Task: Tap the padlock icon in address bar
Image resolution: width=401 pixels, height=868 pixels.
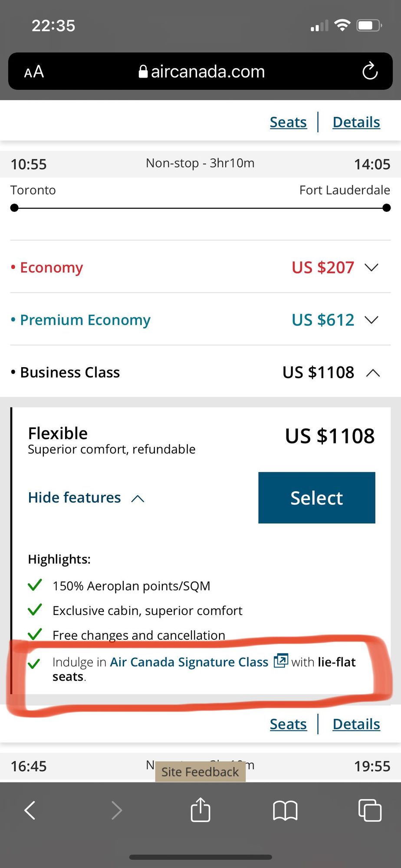Action: pos(143,72)
